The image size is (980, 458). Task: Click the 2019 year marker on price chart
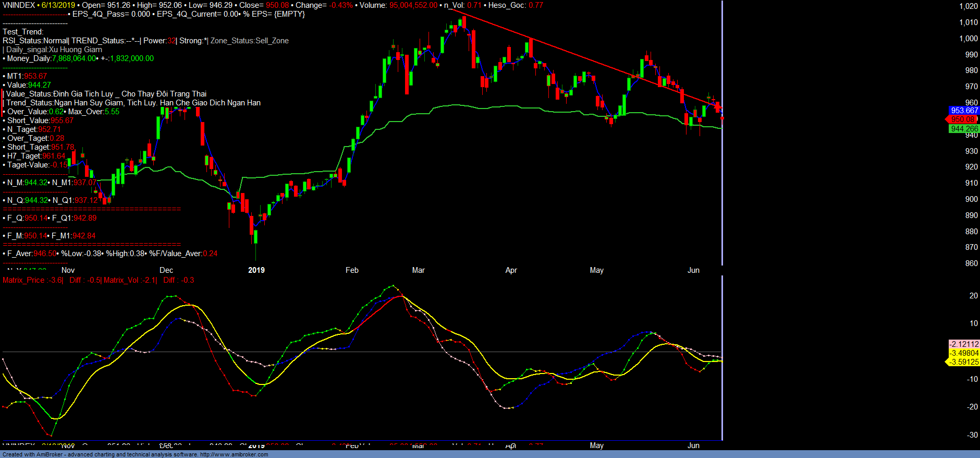tap(256, 270)
